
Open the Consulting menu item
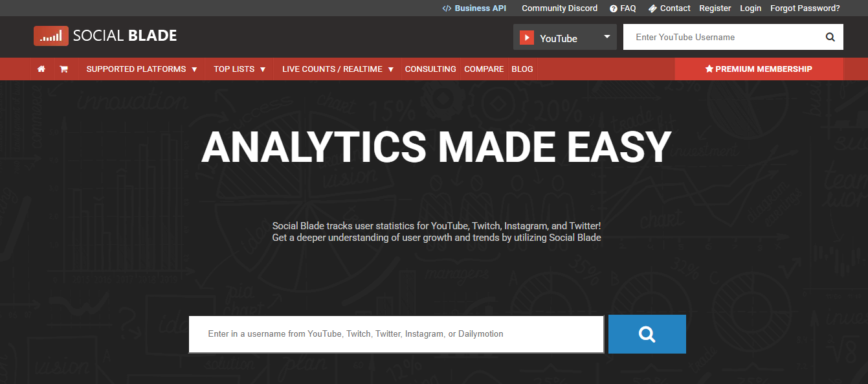pyautogui.click(x=430, y=69)
